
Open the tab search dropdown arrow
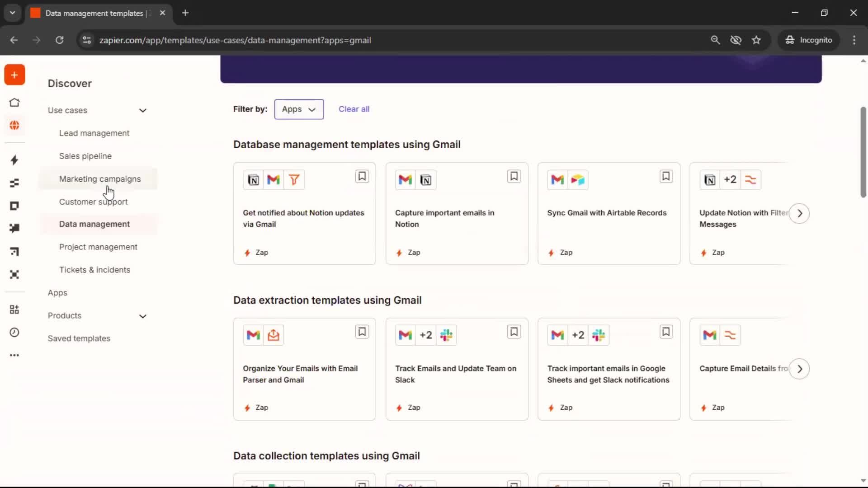pyautogui.click(x=13, y=13)
